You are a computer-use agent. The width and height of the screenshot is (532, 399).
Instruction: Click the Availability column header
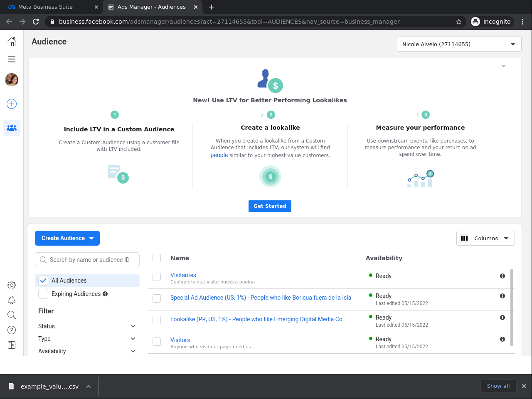tap(384, 258)
